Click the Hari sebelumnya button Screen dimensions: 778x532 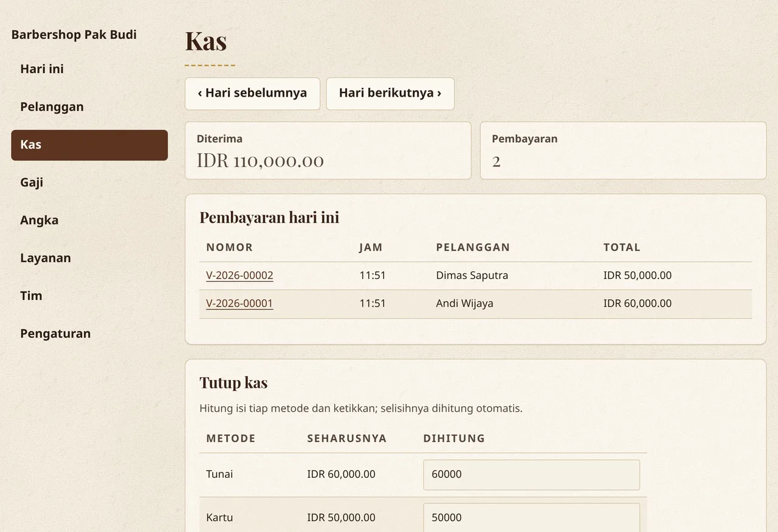point(252,94)
